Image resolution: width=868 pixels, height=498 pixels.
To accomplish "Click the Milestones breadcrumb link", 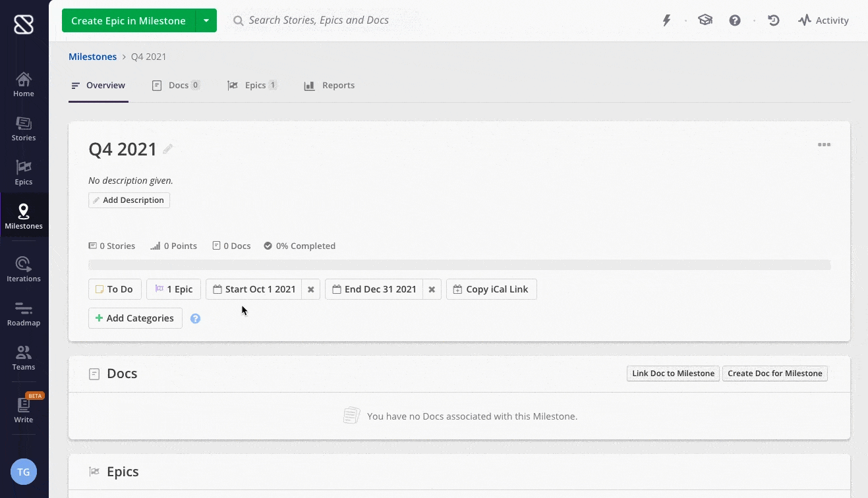I will pyautogui.click(x=92, y=57).
